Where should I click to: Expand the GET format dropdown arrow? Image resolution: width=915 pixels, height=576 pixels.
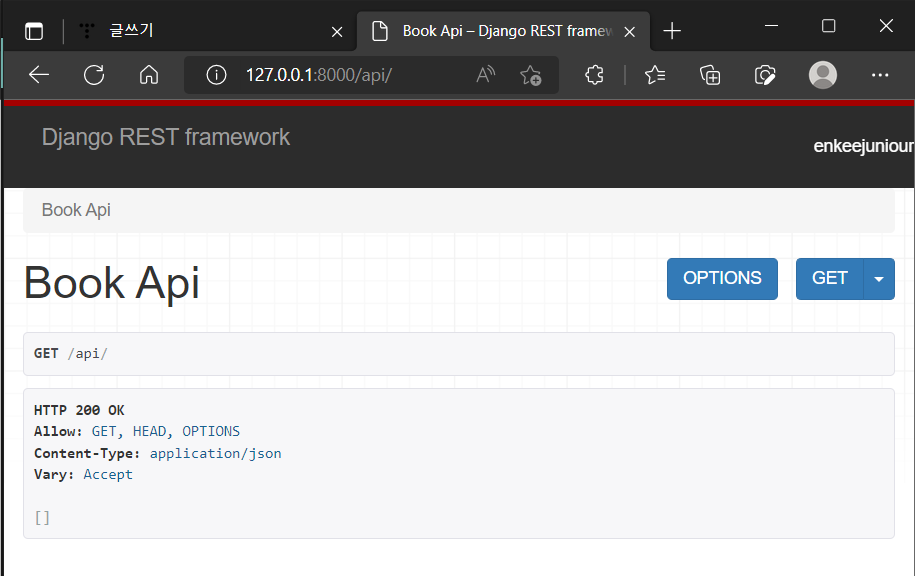point(879,278)
